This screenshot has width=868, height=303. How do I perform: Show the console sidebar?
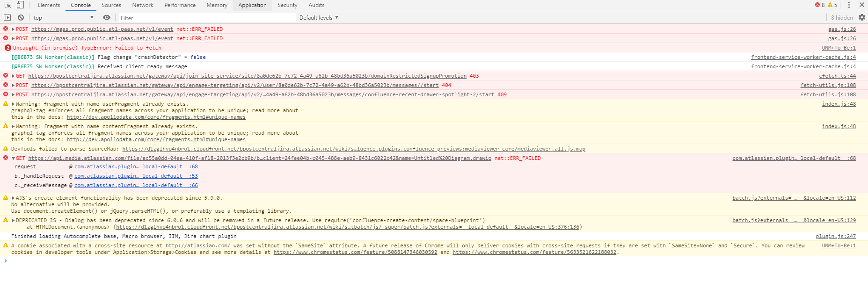click(7, 18)
